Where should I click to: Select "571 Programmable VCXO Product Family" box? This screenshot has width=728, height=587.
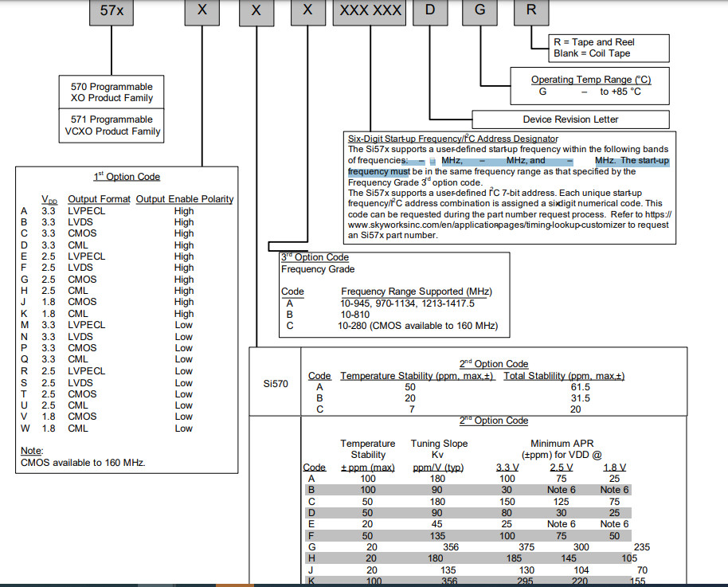tap(112, 125)
